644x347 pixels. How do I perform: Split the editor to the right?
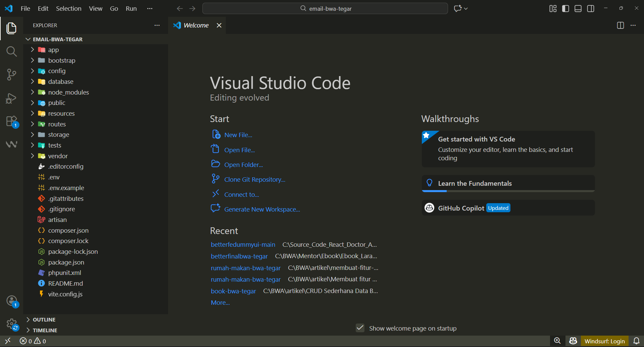(x=620, y=25)
